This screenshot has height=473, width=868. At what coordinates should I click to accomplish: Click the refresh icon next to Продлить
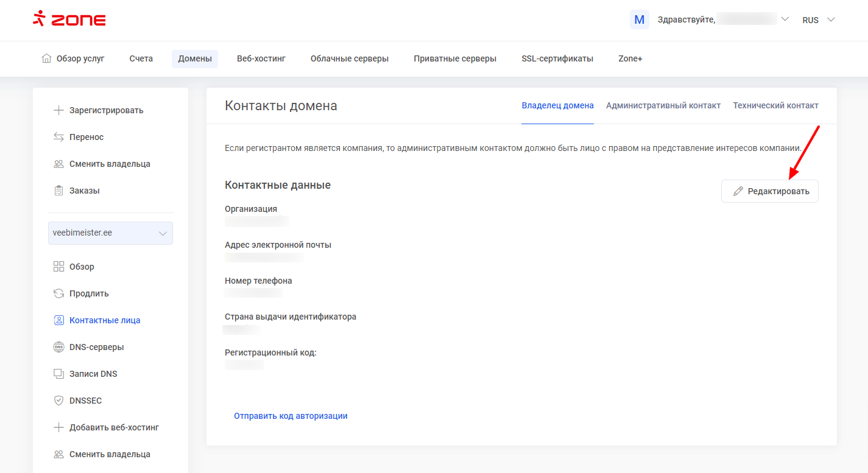pyautogui.click(x=58, y=293)
